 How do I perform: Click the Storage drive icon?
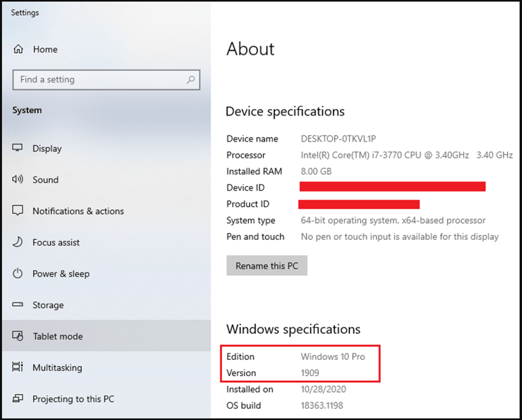click(x=18, y=305)
